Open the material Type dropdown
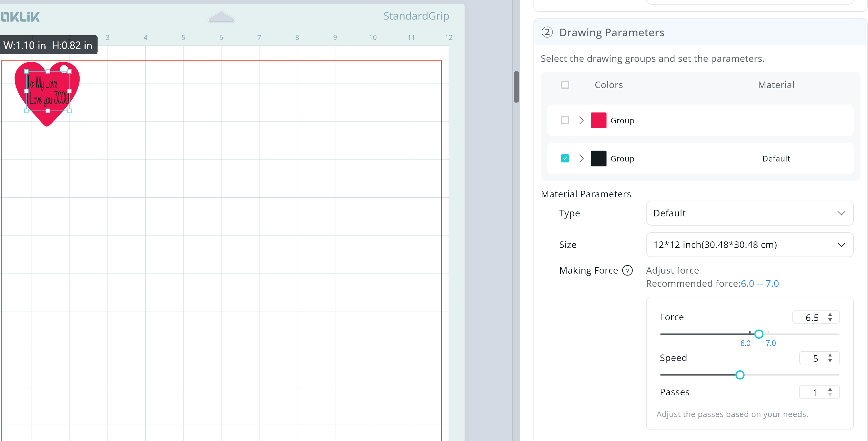 (x=749, y=213)
